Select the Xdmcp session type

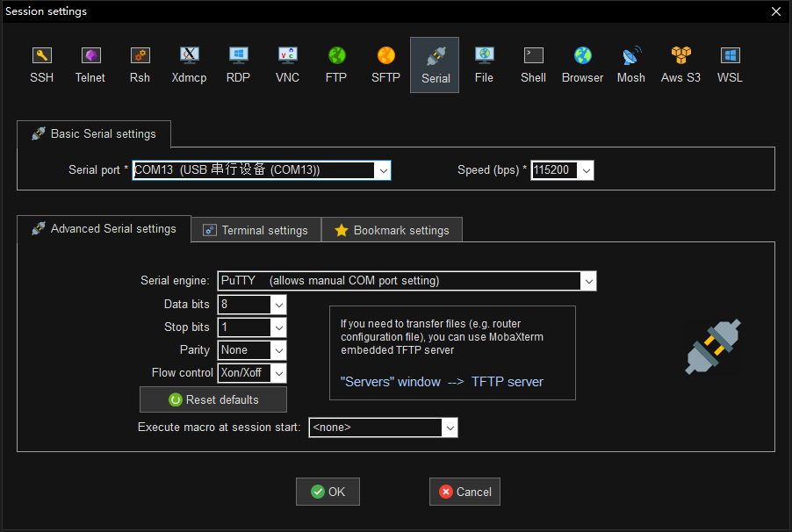tap(189, 65)
